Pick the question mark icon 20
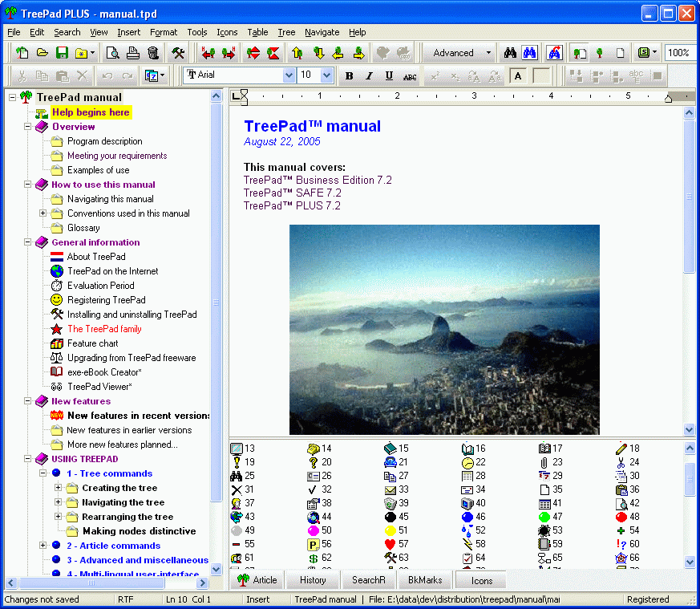This screenshot has height=609, width=700. 314,462
